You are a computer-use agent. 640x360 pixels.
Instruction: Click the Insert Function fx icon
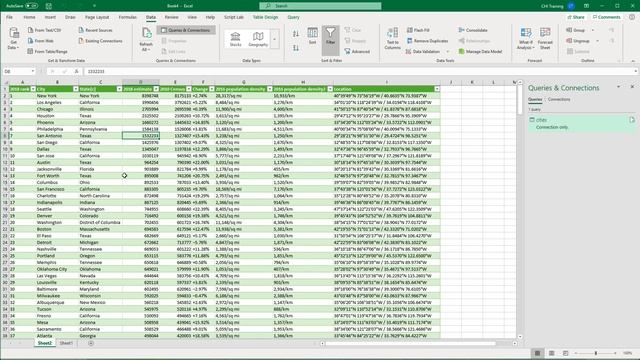coord(76,71)
